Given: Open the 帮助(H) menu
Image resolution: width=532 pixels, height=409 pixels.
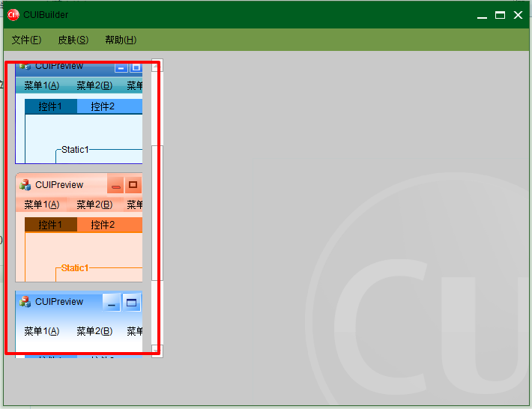Looking at the screenshot, I should [120, 40].
